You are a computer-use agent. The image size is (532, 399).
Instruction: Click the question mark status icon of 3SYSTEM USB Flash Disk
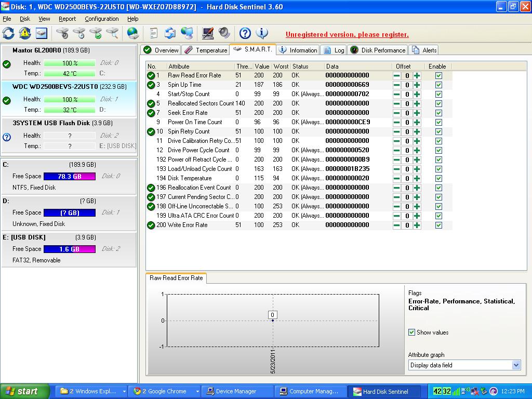[x=7, y=137]
